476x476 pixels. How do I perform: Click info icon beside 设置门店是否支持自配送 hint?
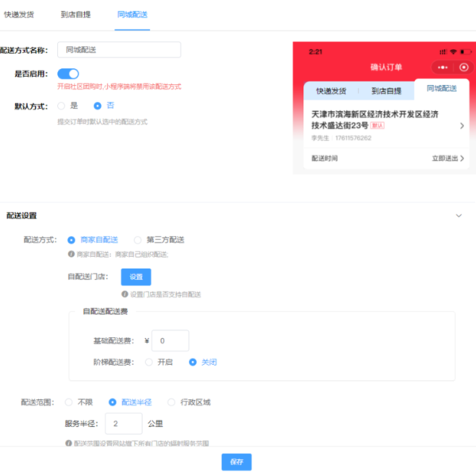[x=125, y=294]
